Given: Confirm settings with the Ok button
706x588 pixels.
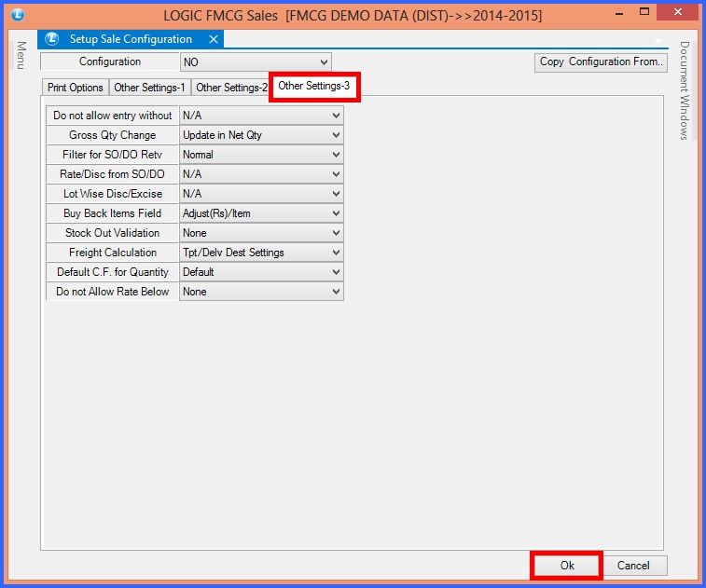Looking at the screenshot, I should (567, 565).
